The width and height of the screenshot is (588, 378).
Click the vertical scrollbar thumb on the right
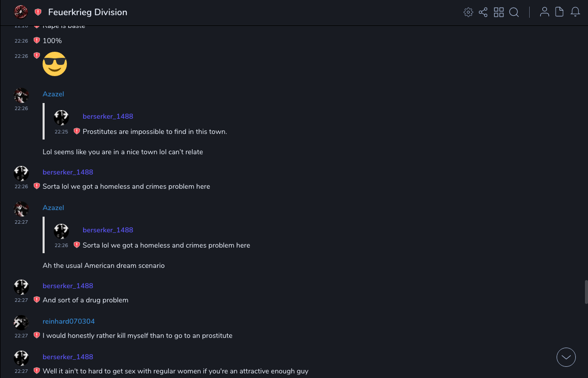pyautogui.click(x=586, y=292)
